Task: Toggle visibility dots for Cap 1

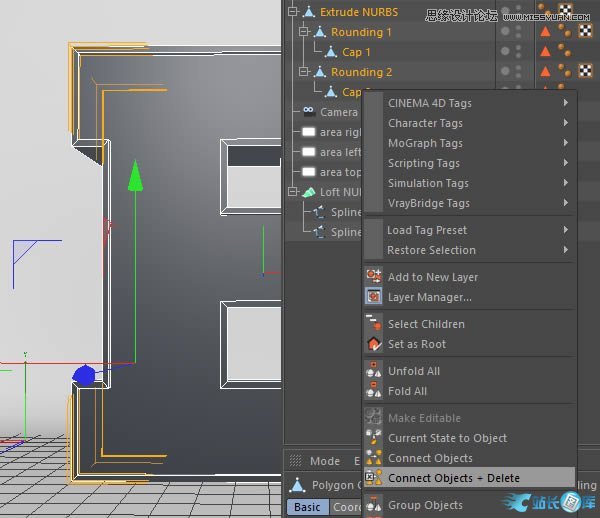Action: pos(511,52)
